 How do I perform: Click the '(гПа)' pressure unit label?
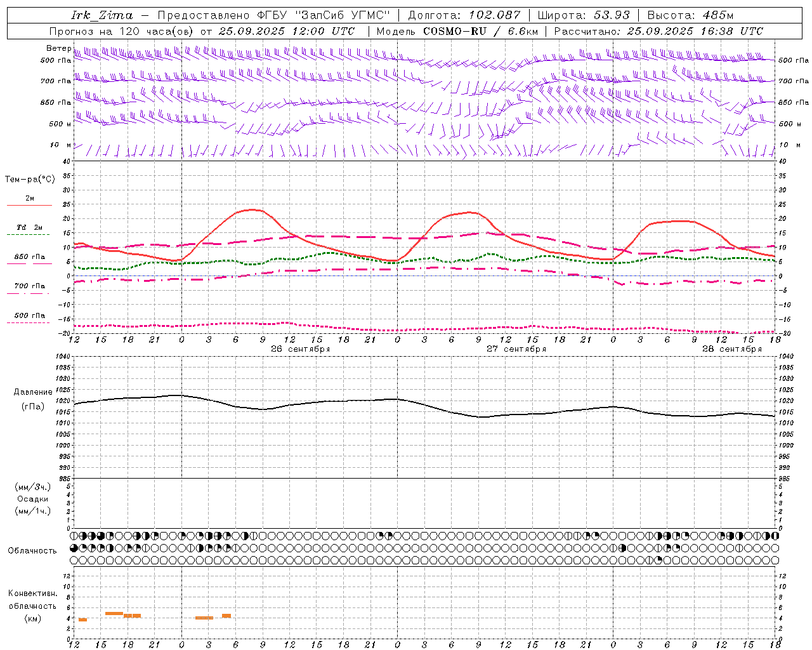click(33, 406)
